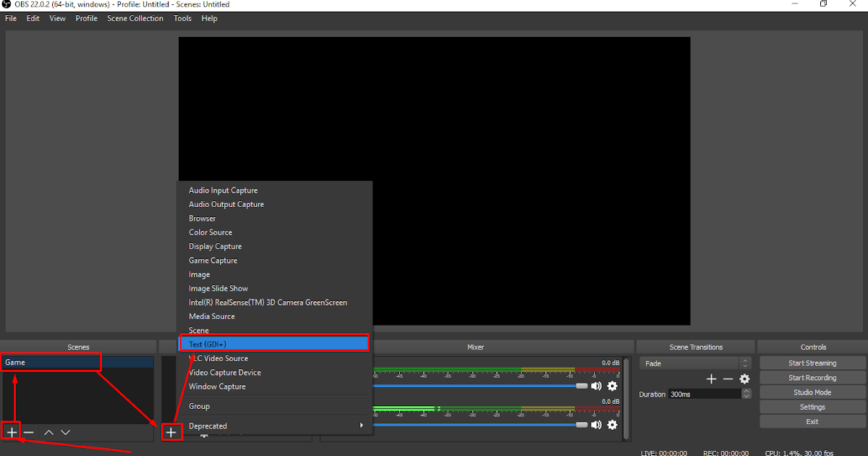
Task: Open the Fade transition dropdown
Action: tap(695, 363)
